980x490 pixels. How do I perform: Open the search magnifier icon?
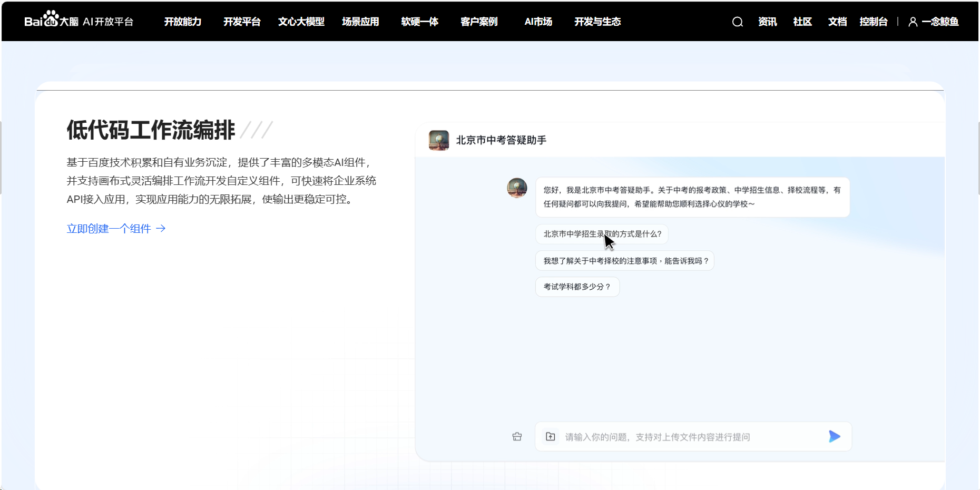click(x=737, y=22)
